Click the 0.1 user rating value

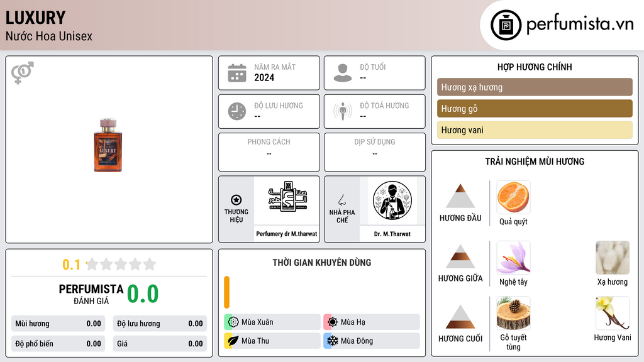(x=72, y=265)
